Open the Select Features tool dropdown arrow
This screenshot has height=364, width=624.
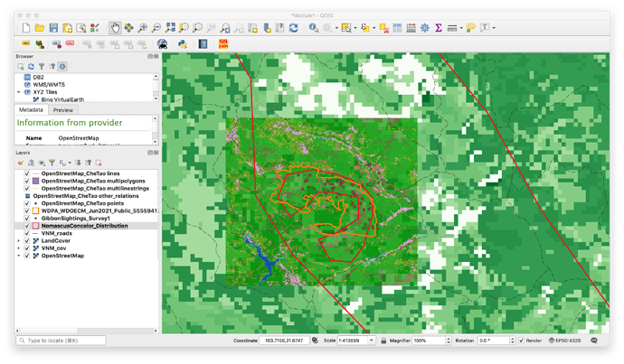[x=355, y=28]
